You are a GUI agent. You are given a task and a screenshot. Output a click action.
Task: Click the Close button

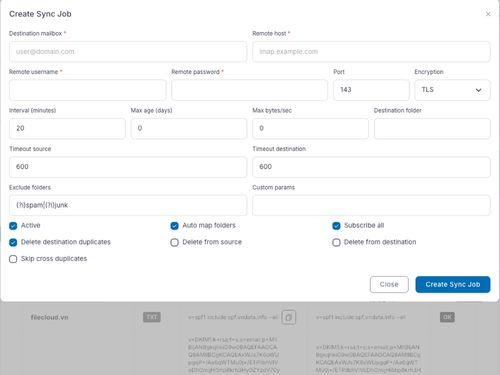389,284
